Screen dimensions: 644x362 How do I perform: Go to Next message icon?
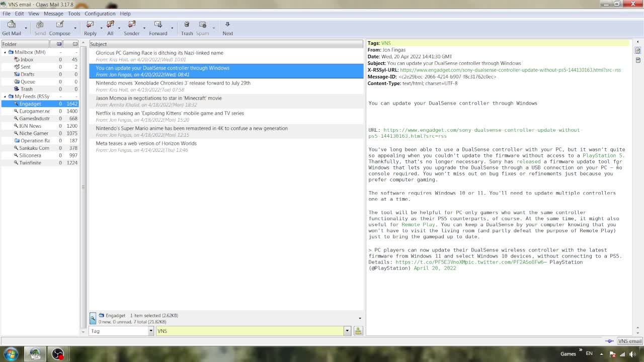pyautogui.click(x=227, y=28)
